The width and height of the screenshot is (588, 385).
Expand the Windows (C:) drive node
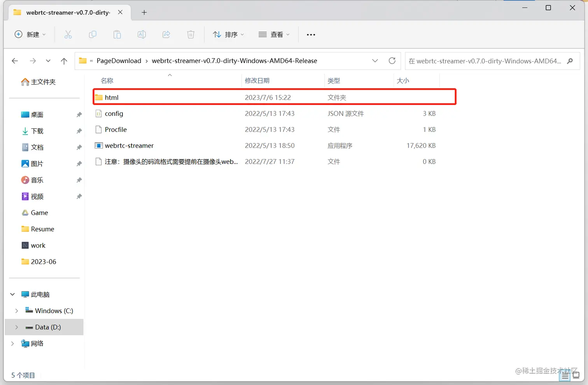(16, 311)
